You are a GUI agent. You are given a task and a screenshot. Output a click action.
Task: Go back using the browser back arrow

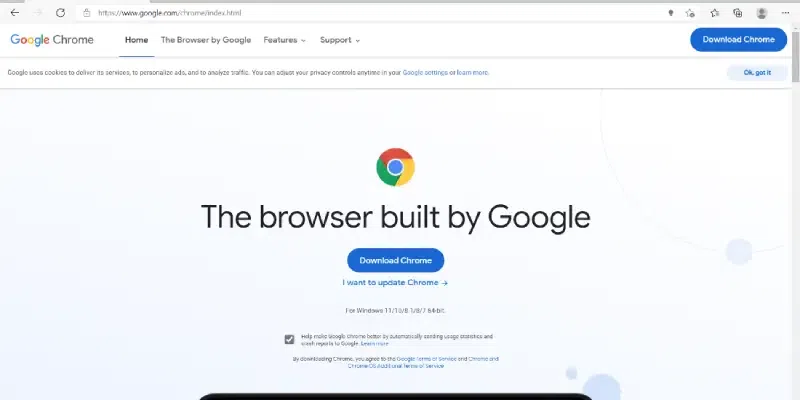(x=15, y=13)
